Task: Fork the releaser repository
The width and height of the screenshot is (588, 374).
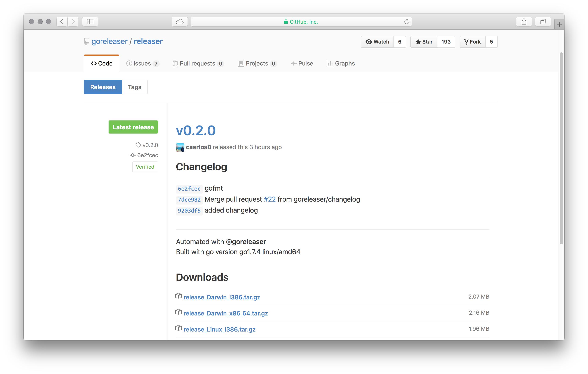Action: (472, 42)
